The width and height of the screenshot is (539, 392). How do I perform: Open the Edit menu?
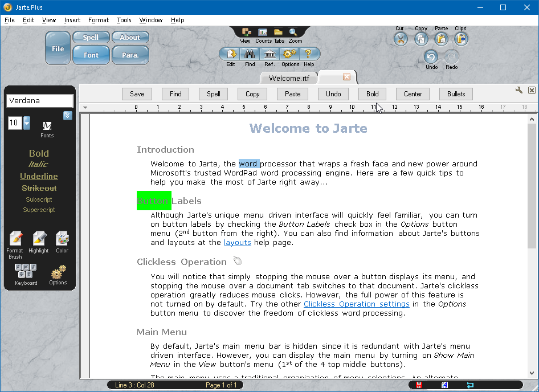pos(28,20)
